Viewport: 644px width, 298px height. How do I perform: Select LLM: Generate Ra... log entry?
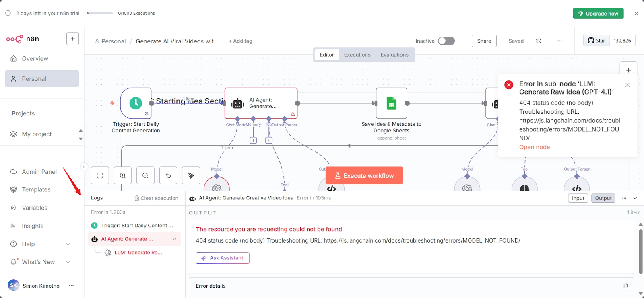[x=138, y=253]
